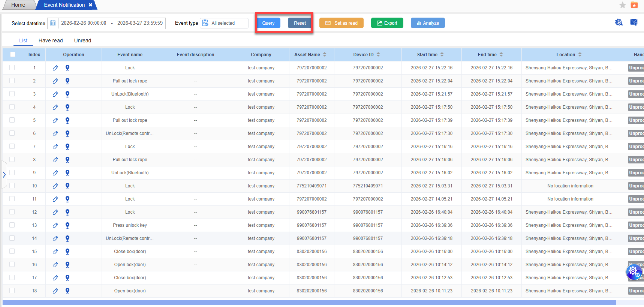Switch to the Unread tab
Image resolution: width=644 pixels, height=307 pixels.
pos(82,40)
